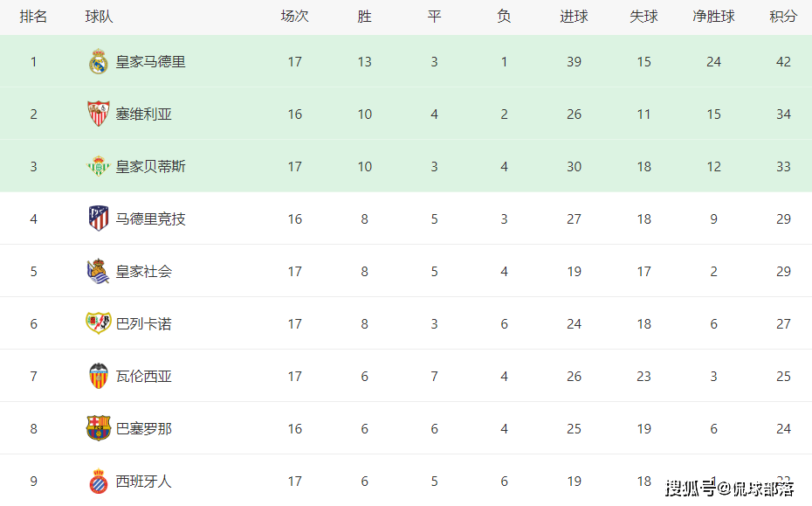This screenshot has height=506, width=812.
Task: Open the 塞维利亚 team link
Action: (143, 114)
